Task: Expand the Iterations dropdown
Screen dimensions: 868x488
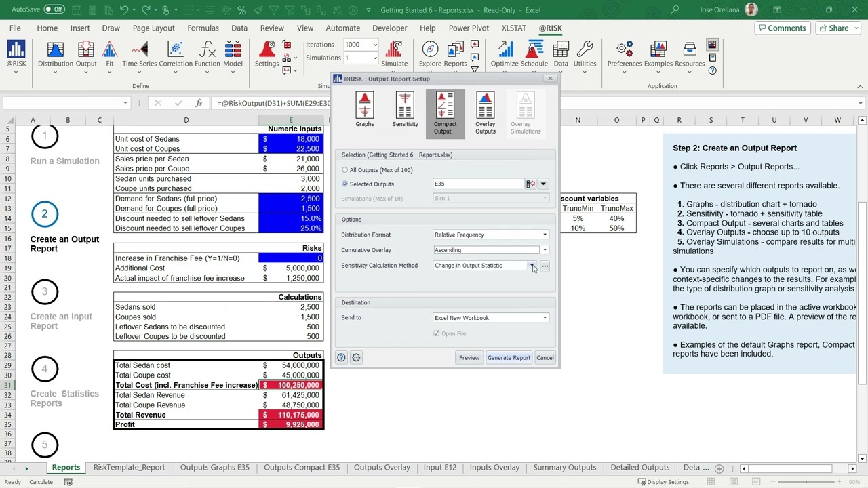Action: pos(374,45)
